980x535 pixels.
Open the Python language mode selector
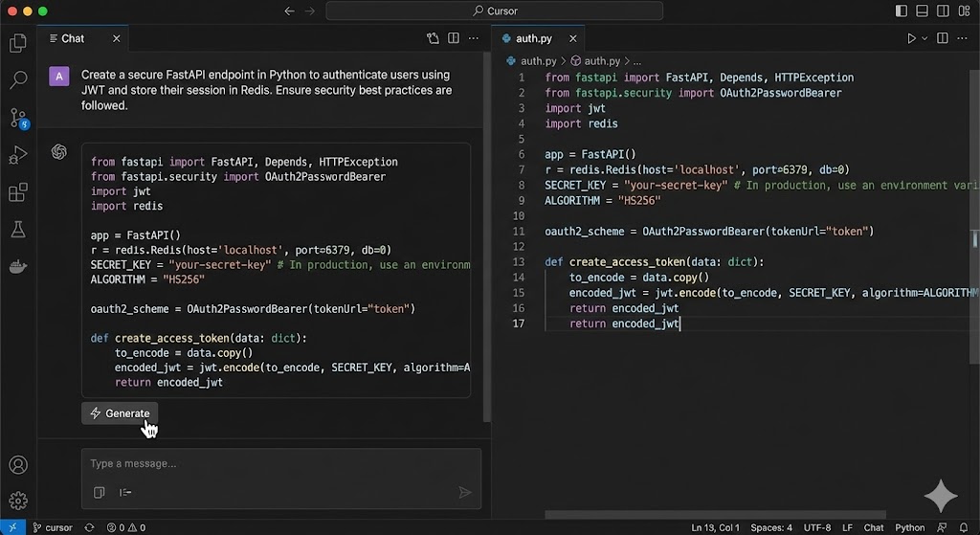click(x=909, y=527)
